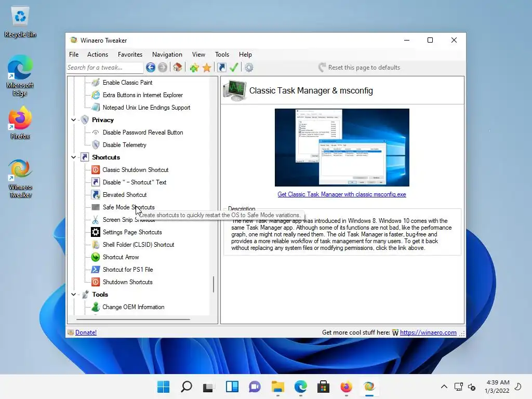Open Microsoft Edge desktop icon
Image resolution: width=532 pixels, height=399 pixels.
pos(20,76)
